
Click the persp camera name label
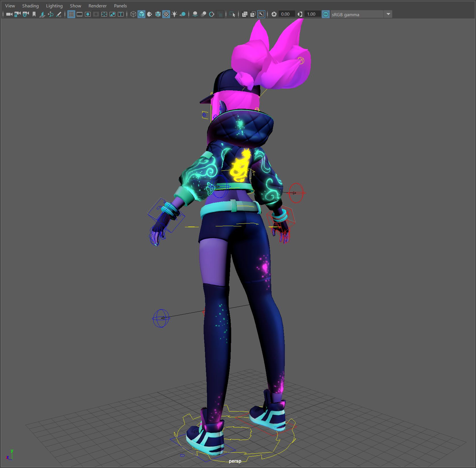pos(235,461)
